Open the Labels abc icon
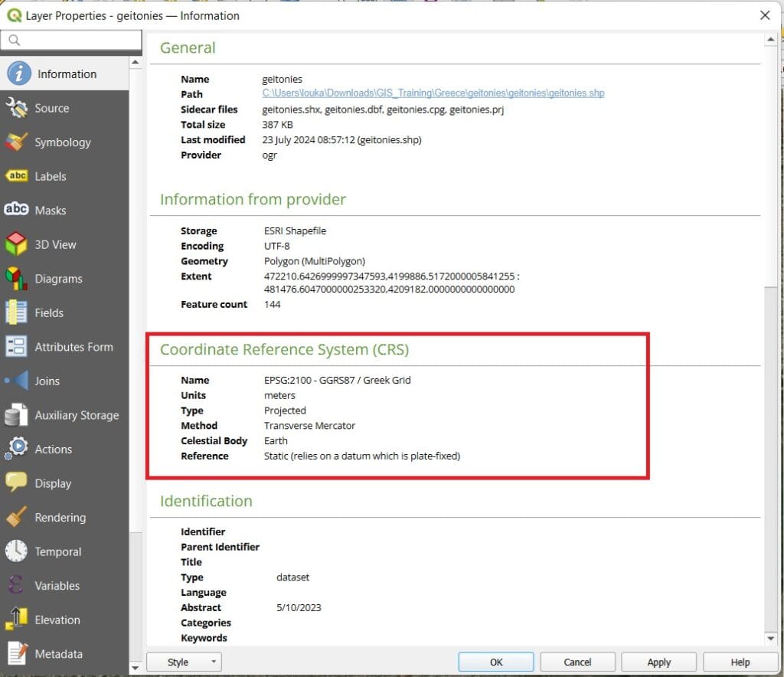This screenshot has height=677, width=784. click(x=17, y=176)
